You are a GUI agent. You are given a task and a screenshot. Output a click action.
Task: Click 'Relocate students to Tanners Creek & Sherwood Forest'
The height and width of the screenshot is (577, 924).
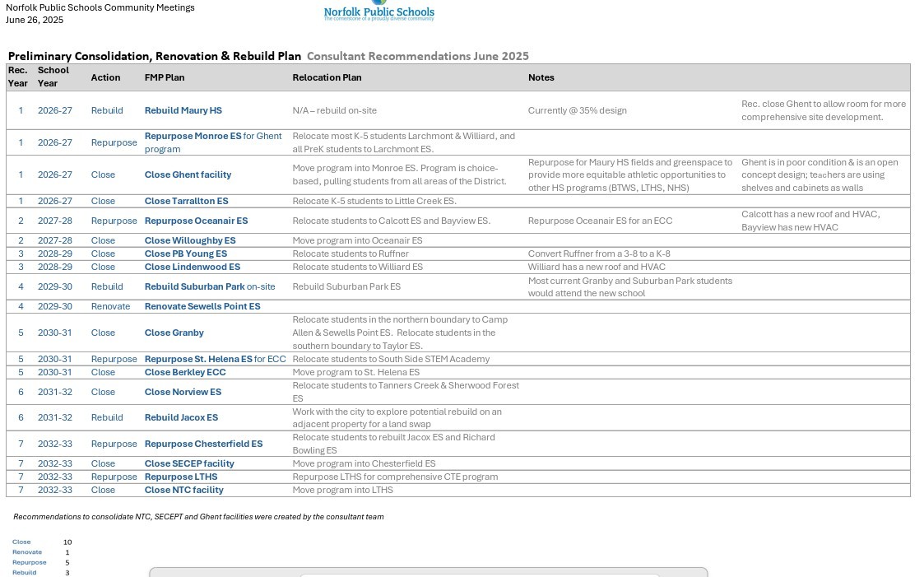click(x=406, y=392)
